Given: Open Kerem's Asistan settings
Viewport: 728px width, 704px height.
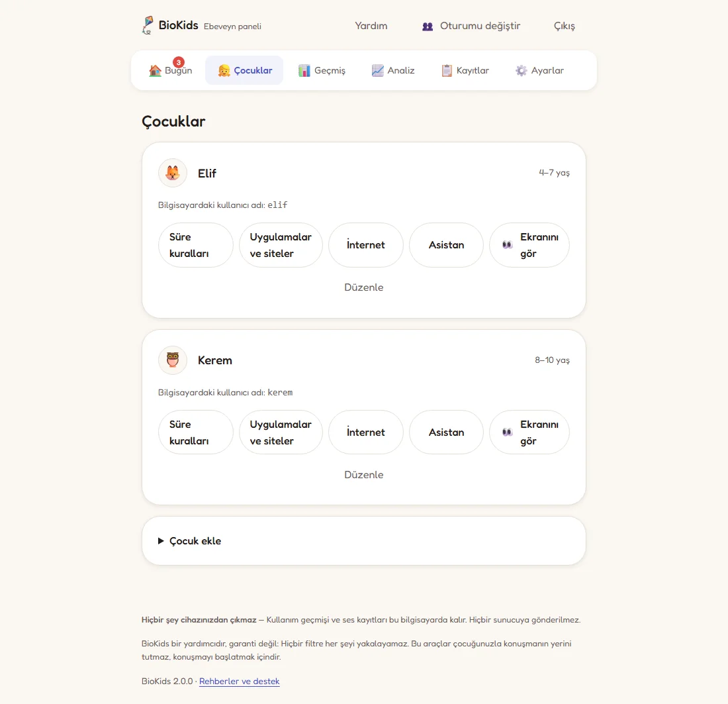Looking at the screenshot, I should [446, 432].
